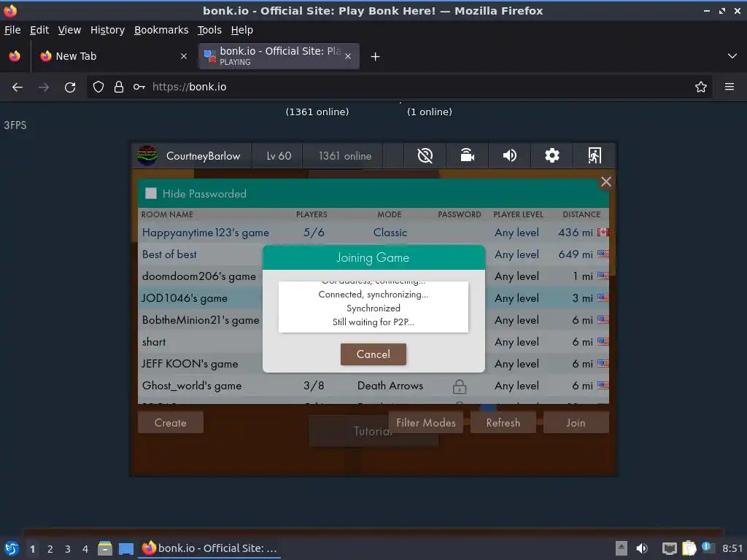The image size is (747, 560).
Task: Click the Death Arrows mode cell
Action: coord(390,386)
